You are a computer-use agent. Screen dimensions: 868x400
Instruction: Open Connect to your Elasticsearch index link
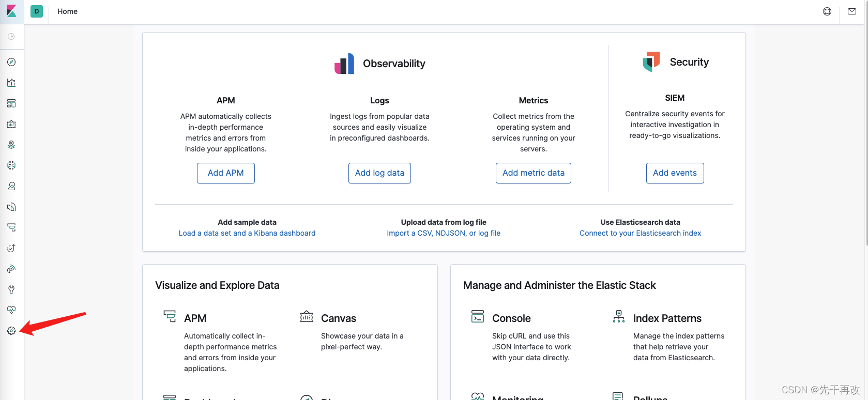click(x=640, y=233)
